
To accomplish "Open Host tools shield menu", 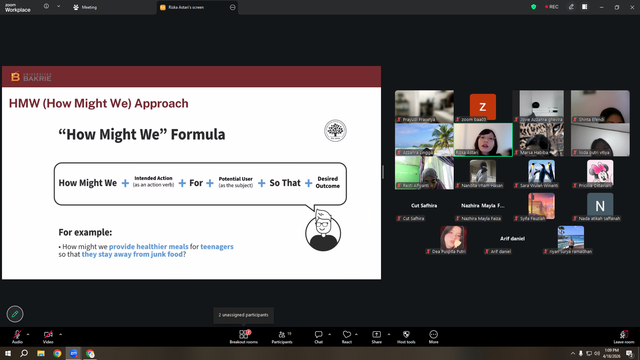I will [x=406, y=337].
